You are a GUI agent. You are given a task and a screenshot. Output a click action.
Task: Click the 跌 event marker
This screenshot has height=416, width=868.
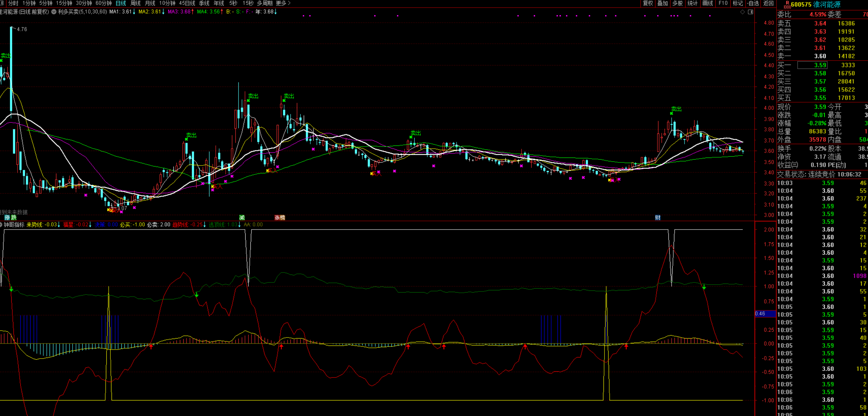14,217
